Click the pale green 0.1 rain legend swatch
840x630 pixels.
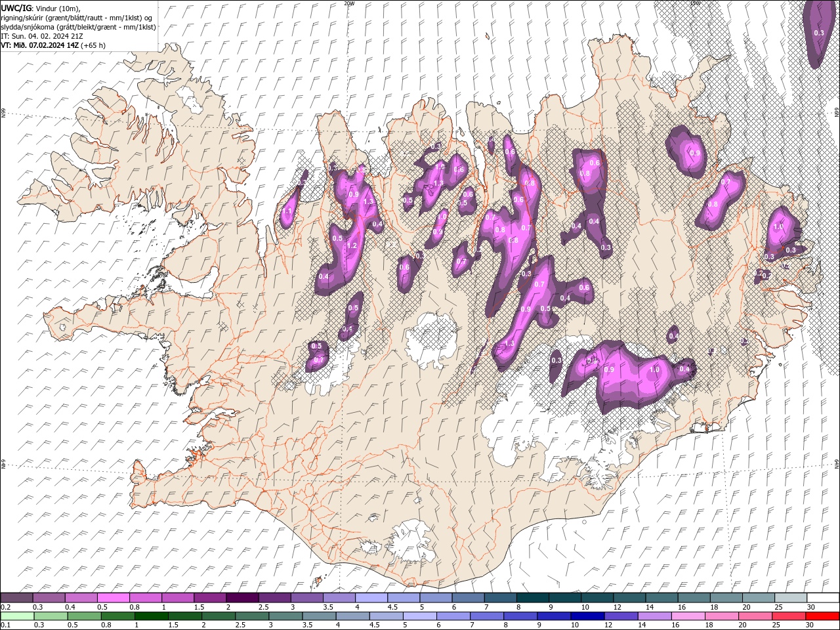(17, 616)
